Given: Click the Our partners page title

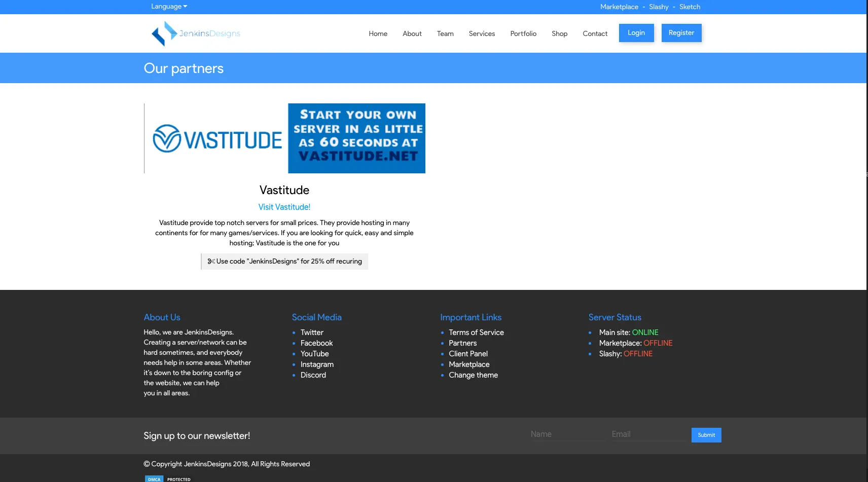Looking at the screenshot, I should [x=184, y=68].
